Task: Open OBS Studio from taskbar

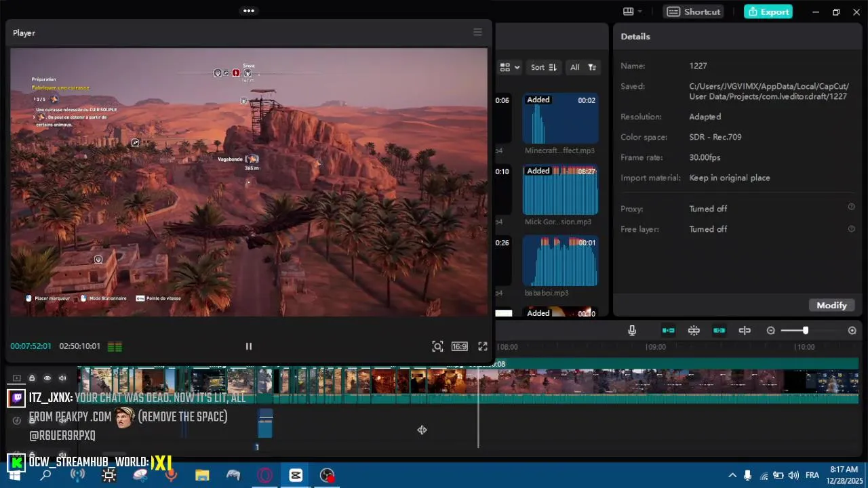Action: tap(328, 475)
